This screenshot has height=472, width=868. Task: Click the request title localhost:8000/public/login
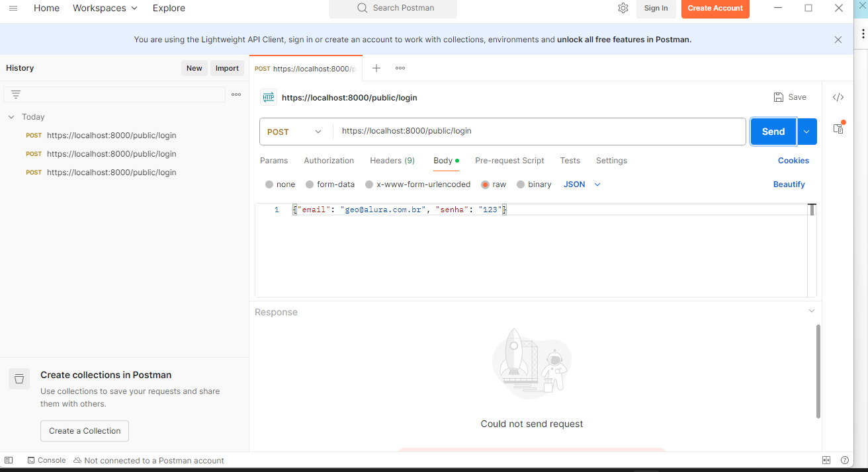(x=349, y=97)
